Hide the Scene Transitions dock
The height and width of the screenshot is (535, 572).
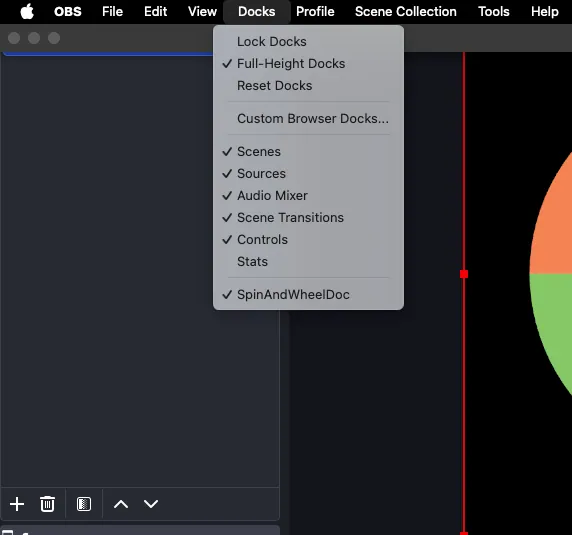(x=308, y=217)
